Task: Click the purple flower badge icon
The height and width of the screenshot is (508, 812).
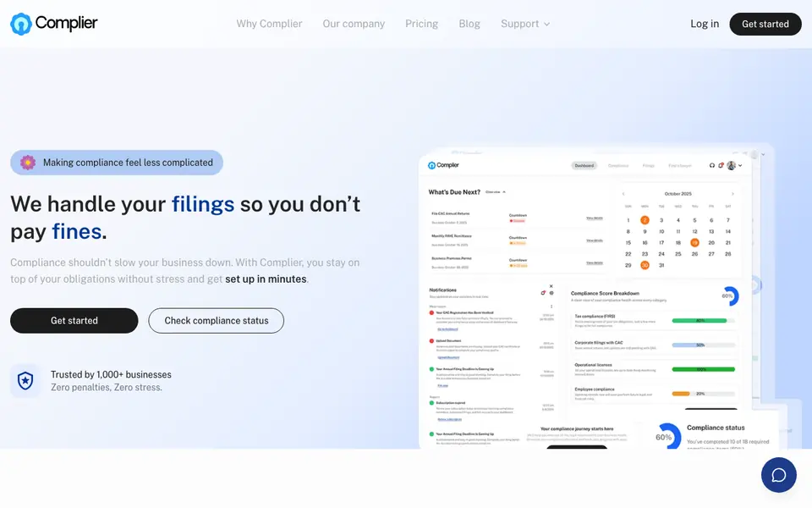Action: (28, 163)
